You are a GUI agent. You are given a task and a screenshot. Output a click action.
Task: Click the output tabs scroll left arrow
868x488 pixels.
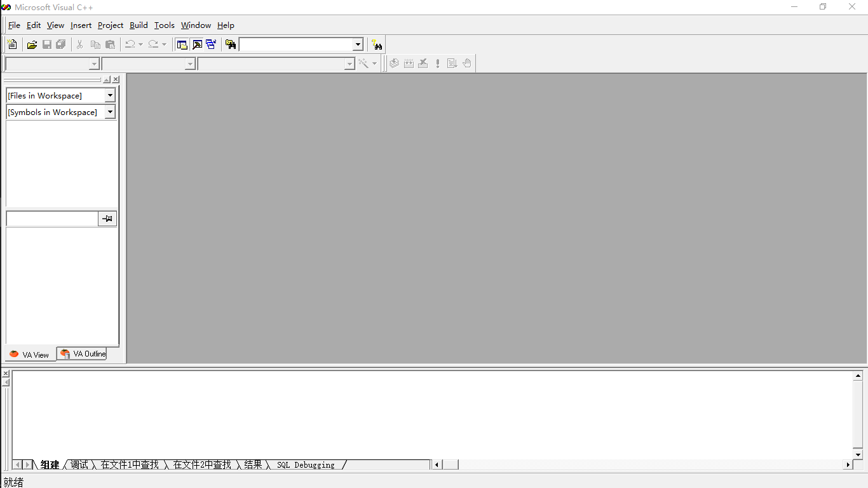coord(18,465)
